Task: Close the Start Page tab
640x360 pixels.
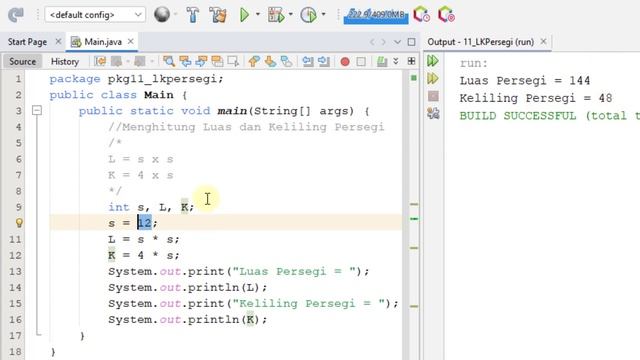Action: tap(58, 42)
